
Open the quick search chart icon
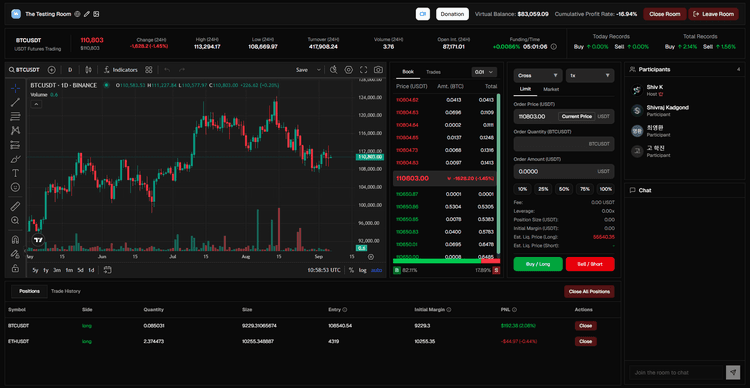[x=334, y=70]
